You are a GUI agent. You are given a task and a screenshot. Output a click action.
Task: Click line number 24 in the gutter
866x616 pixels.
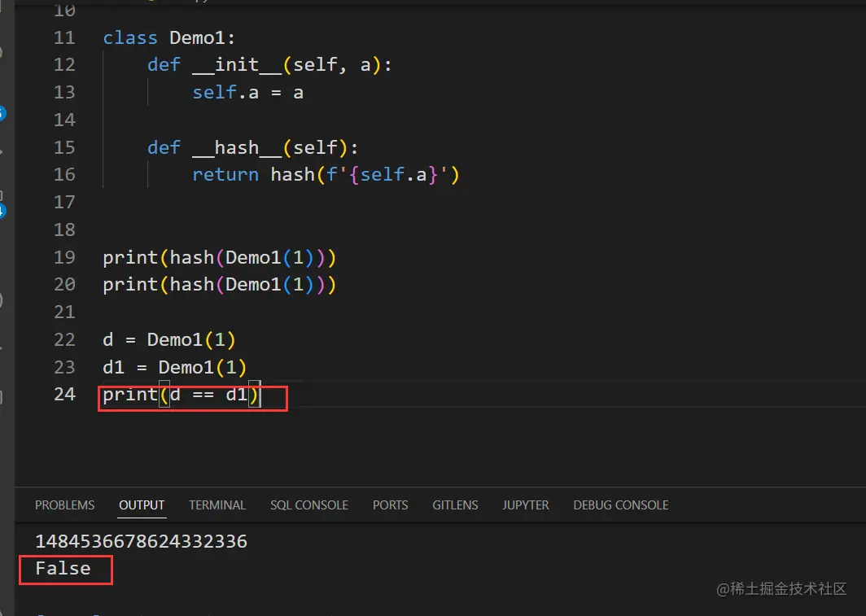click(x=64, y=394)
